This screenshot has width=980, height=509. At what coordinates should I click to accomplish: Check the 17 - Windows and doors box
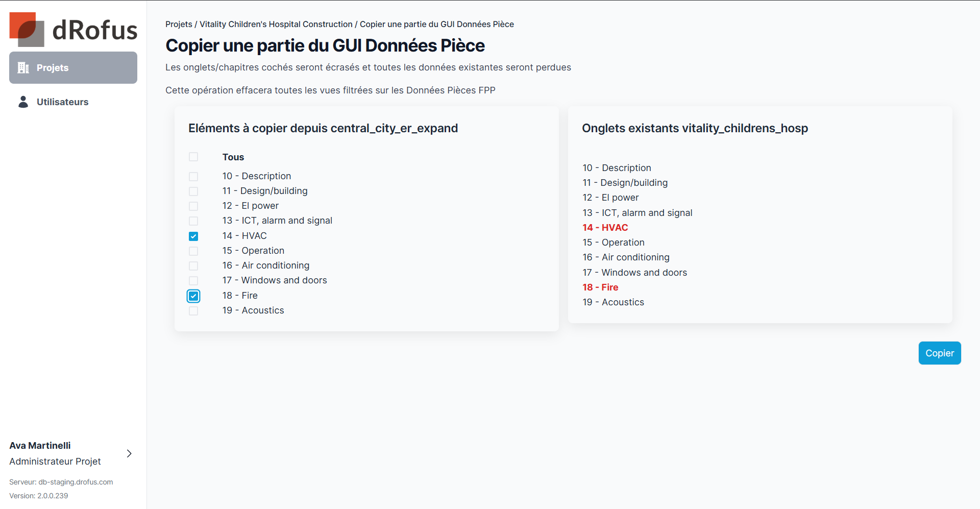pyautogui.click(x=193, y=281)
